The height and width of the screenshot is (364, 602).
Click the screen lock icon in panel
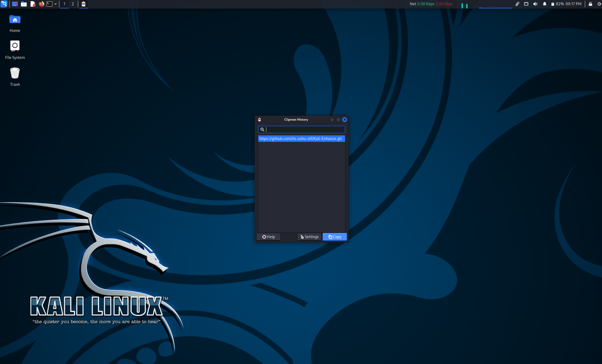[590, 4]
